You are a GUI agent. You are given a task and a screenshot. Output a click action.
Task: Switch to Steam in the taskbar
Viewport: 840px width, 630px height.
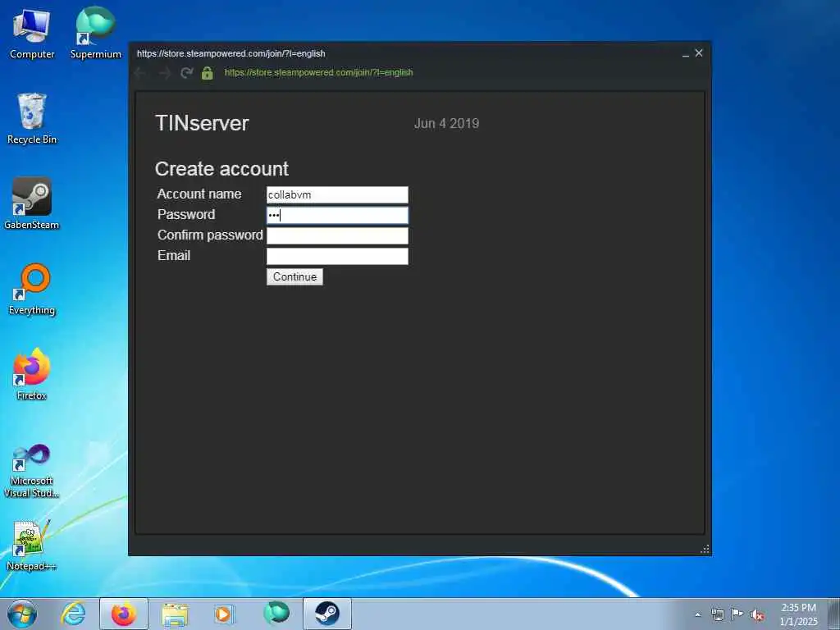coord(327,614)
